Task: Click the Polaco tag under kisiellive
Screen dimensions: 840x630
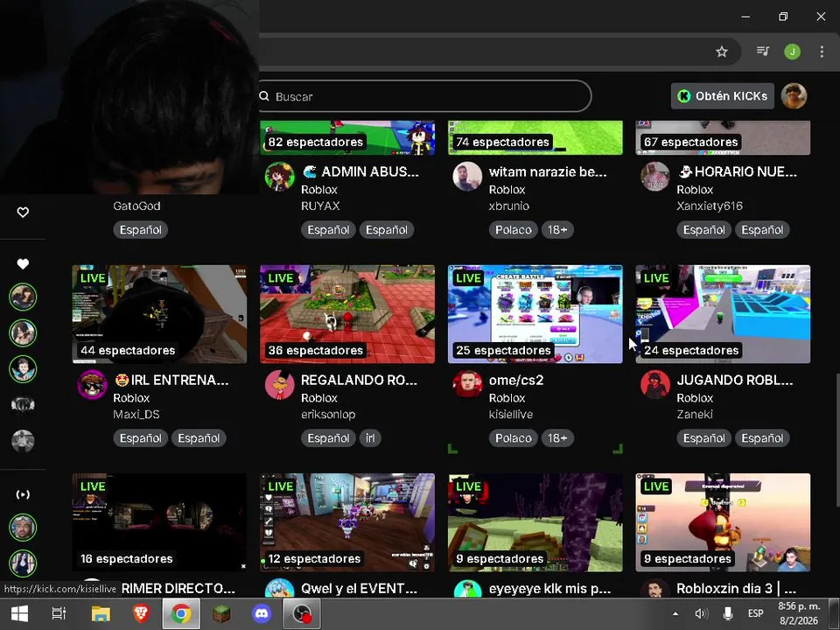Action: tap(514, 438)
